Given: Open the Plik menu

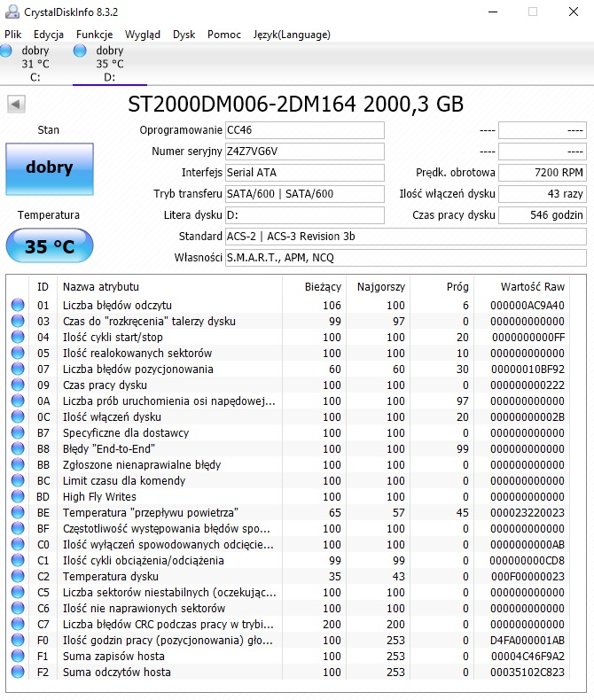Looking at the screenshot, I should pyautogui.click(x=13, y=35).
